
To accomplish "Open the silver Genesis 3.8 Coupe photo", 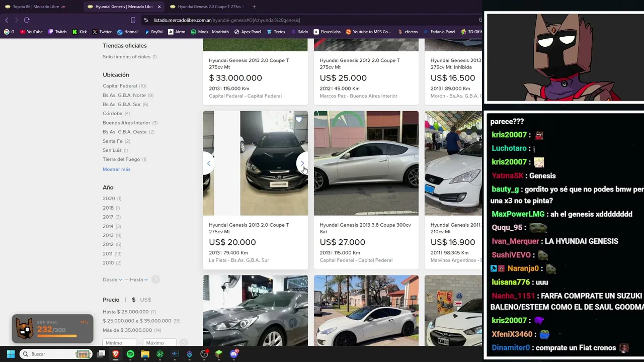I will point(366,163).
